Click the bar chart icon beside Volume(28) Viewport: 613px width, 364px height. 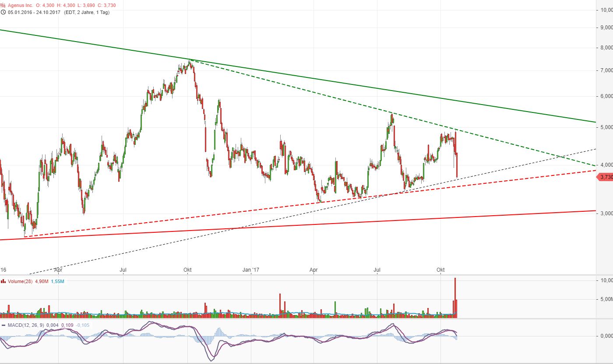(4, 281)
